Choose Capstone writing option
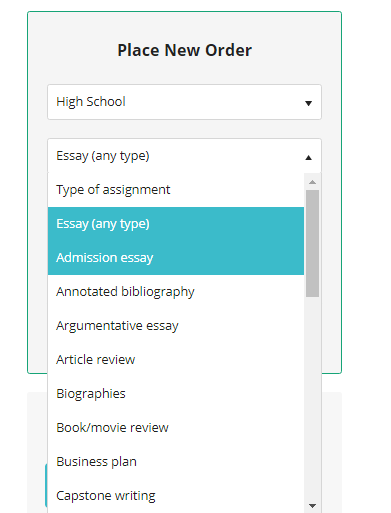Image resolution: width=391 pixels, height=513 pixels. (x=176, y=496)
